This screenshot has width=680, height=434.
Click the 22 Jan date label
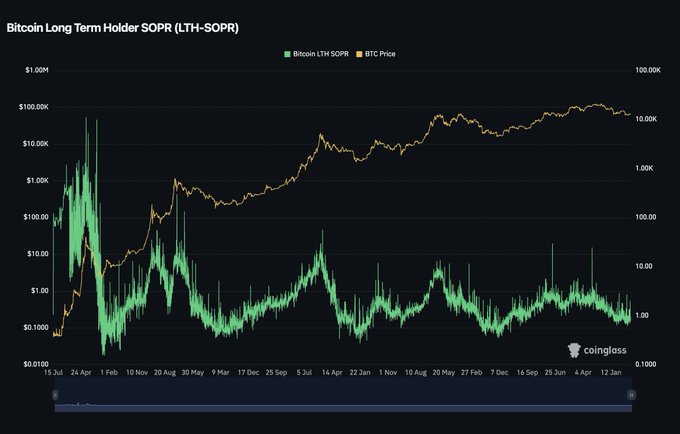pyautogui.click(x=360, y=372)
